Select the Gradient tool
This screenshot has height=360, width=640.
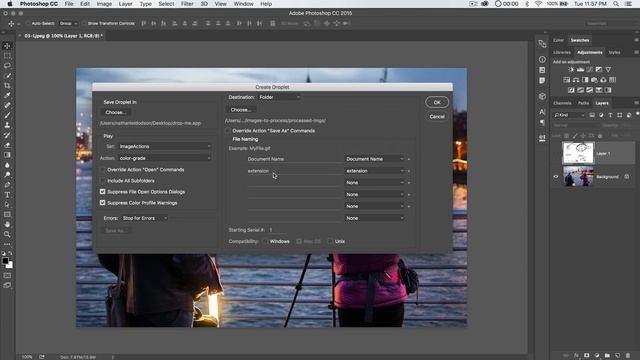click(x=7, y=155)
